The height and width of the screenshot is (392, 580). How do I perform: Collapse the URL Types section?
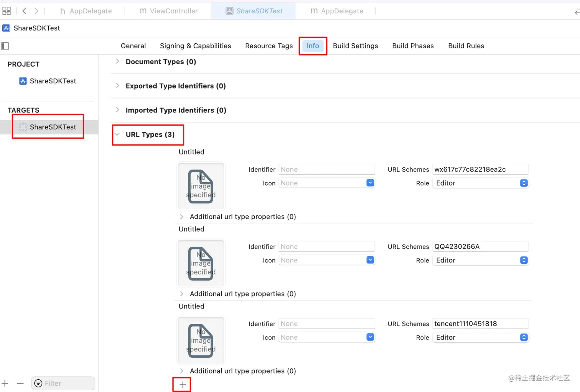tap(117, 134)
